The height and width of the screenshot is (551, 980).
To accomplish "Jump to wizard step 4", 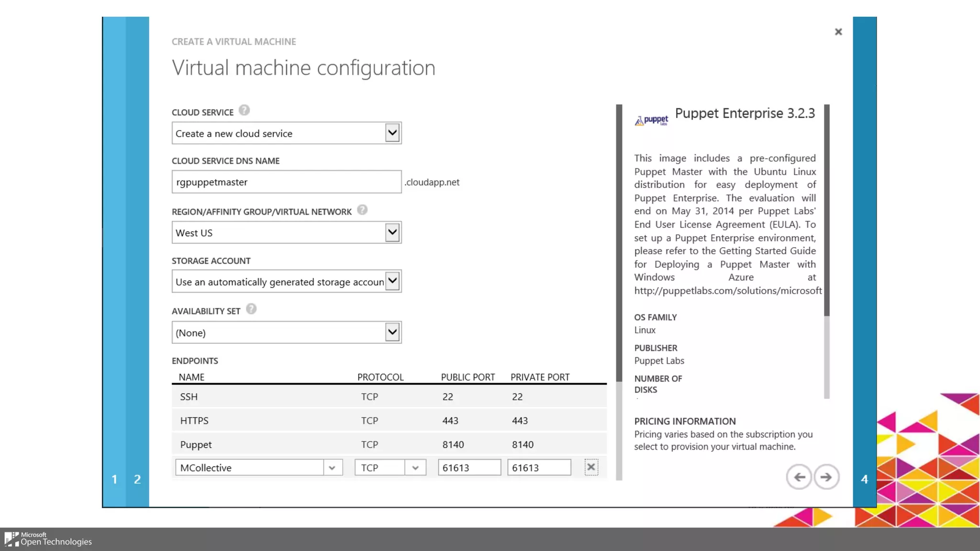I will click(x=864, y=479).
